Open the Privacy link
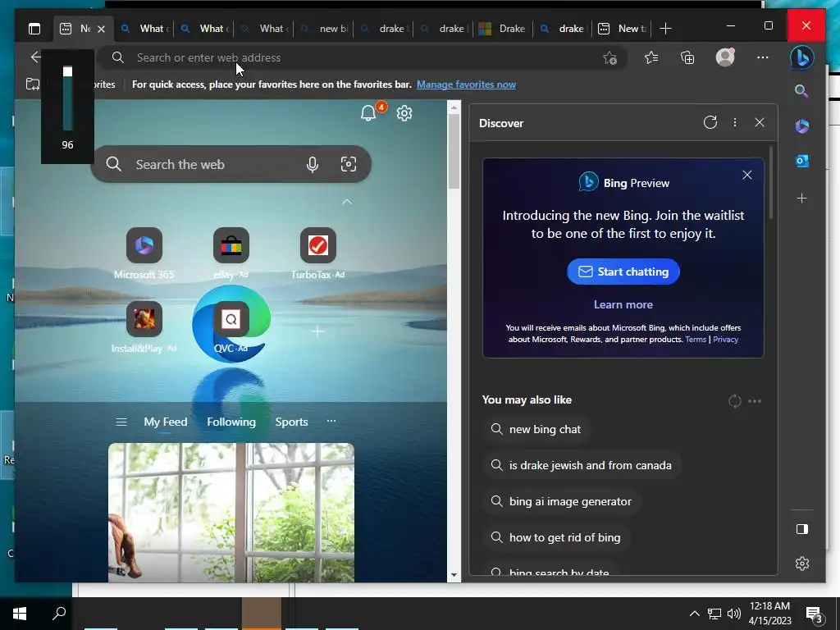840x630 pixels. (x=725, y=340)
